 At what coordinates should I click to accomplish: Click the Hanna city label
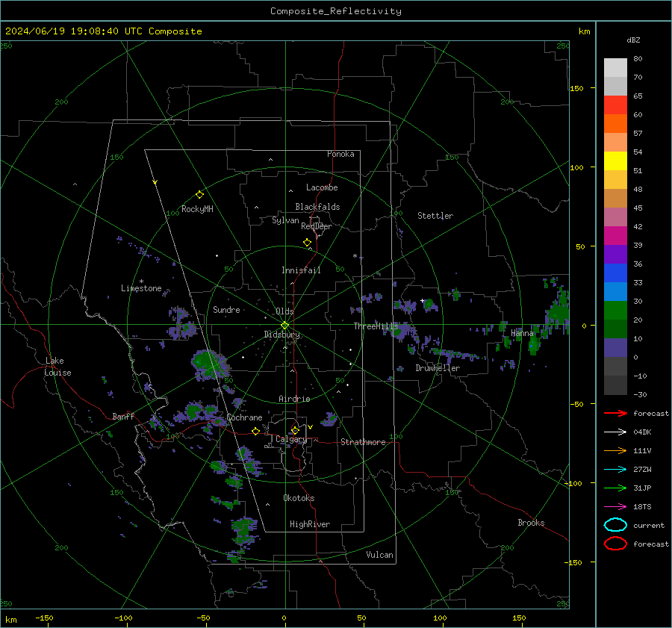[522, 333]
